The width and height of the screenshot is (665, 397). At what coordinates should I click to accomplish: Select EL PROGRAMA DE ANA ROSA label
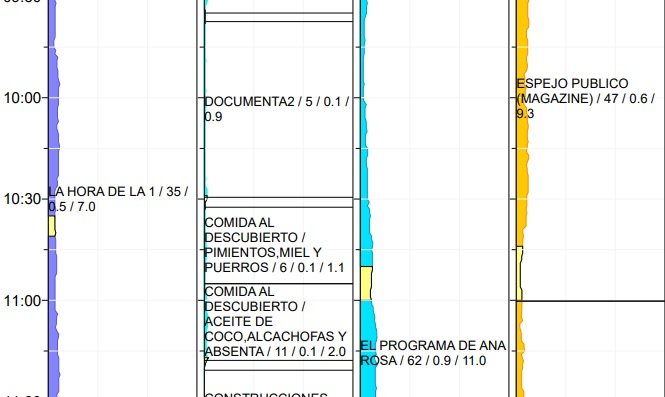[433, 353]
